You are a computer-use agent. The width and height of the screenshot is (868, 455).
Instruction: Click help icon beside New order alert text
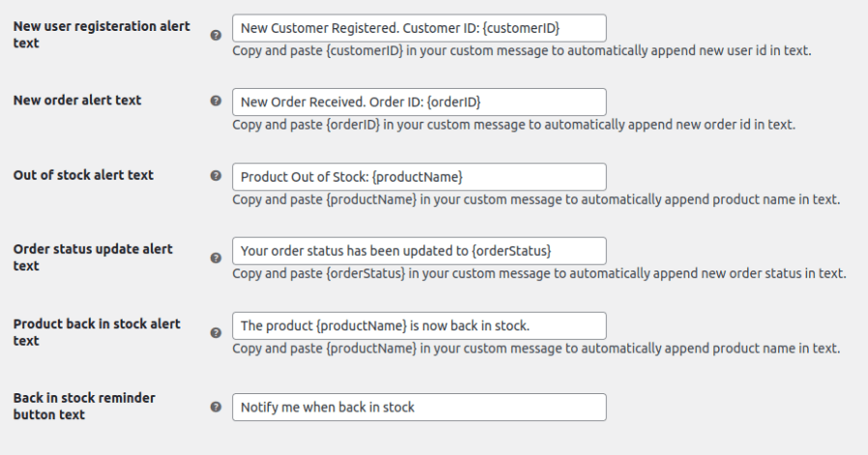(x=216, y=100)
